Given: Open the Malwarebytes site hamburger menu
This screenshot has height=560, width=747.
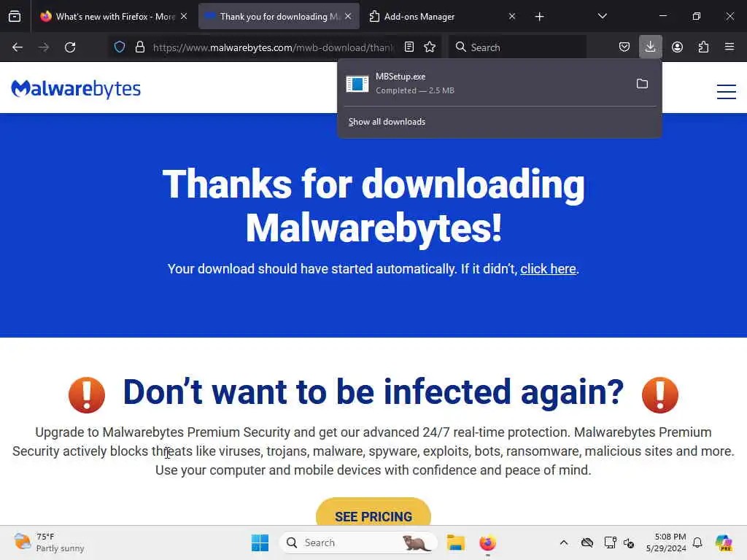Looking at the screenshot, I should (x=727, y=91).
